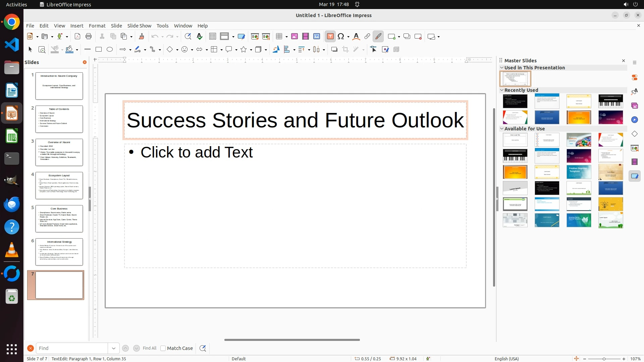The height and width of the screenshot is (362, 644).
Task: Click the Export as PDF icon
Action: pos(77,37)
